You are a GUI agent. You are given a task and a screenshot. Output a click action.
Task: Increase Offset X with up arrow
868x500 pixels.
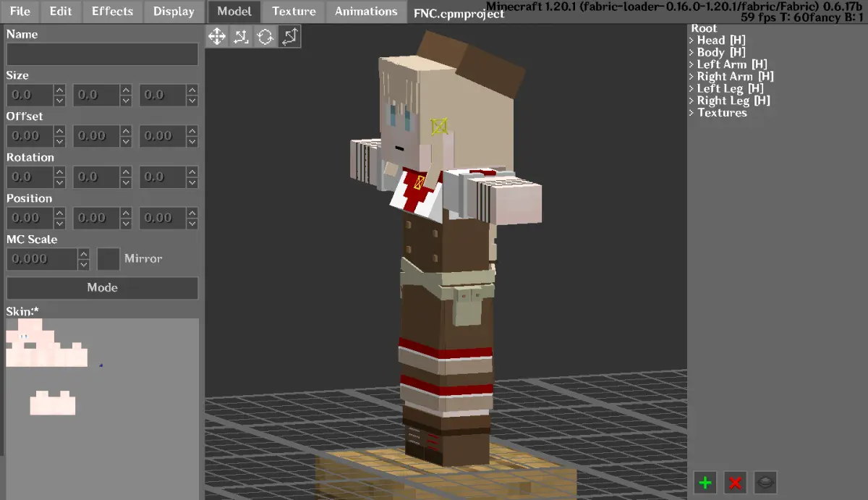[60, 131]
